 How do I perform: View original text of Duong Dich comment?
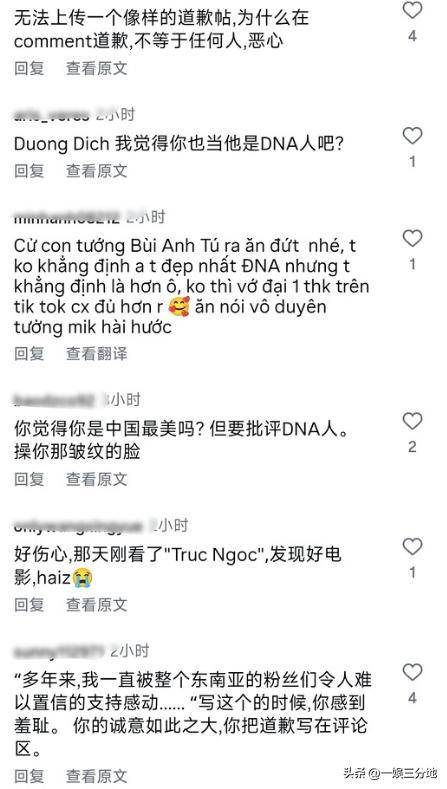pos(97,171)
